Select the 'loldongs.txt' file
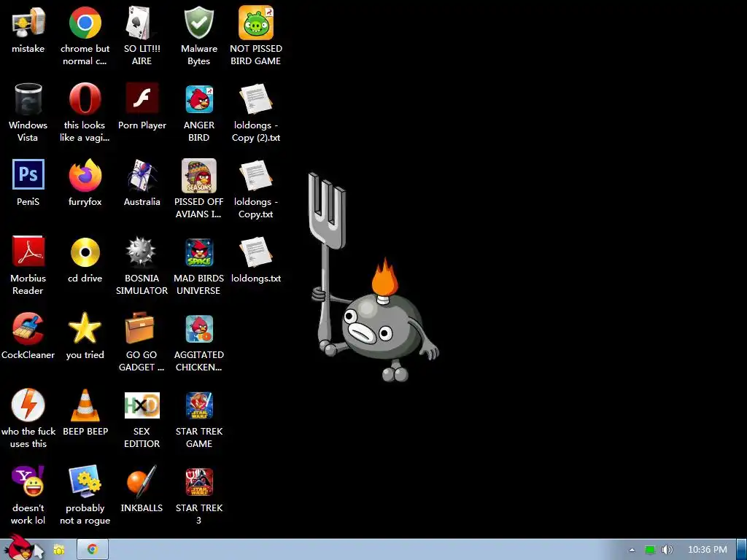The width and height of the screenshot is (747, 560). [256, 252]
